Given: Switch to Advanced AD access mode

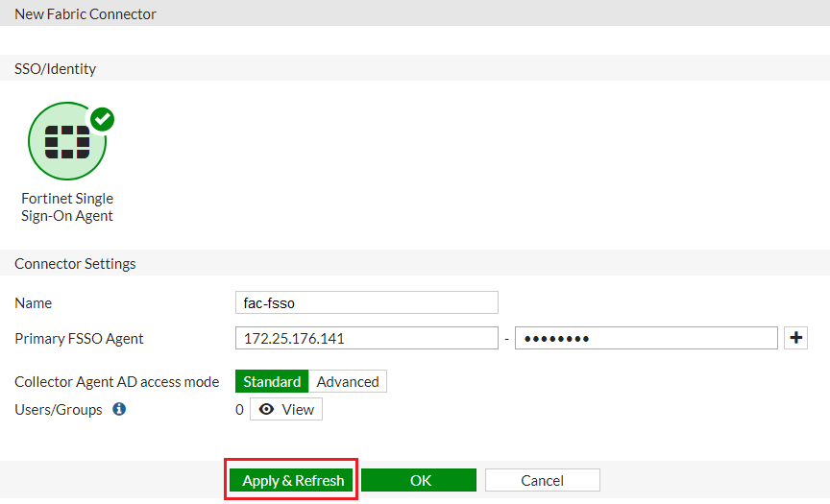Looking at the screenshot, I should (x=348, y=382).
